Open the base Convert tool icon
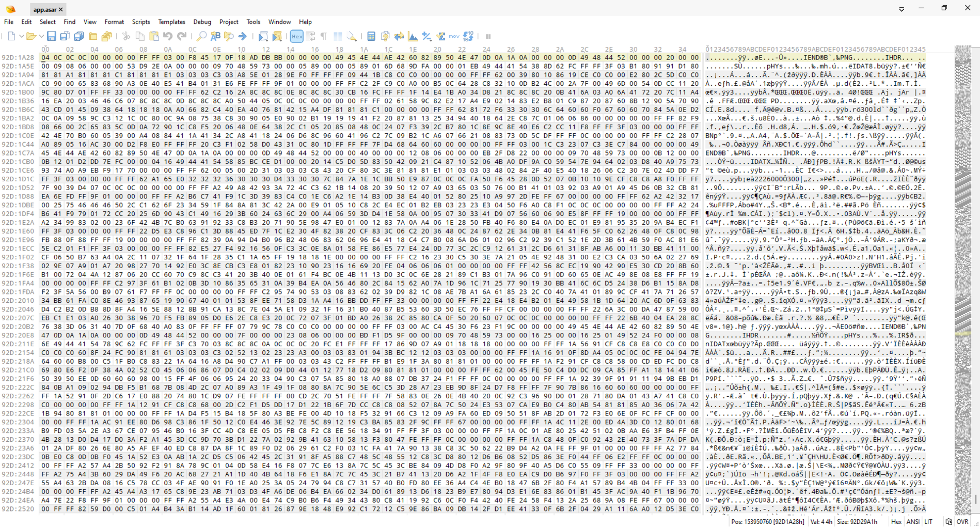980x527 pixels. click(468, 36)
